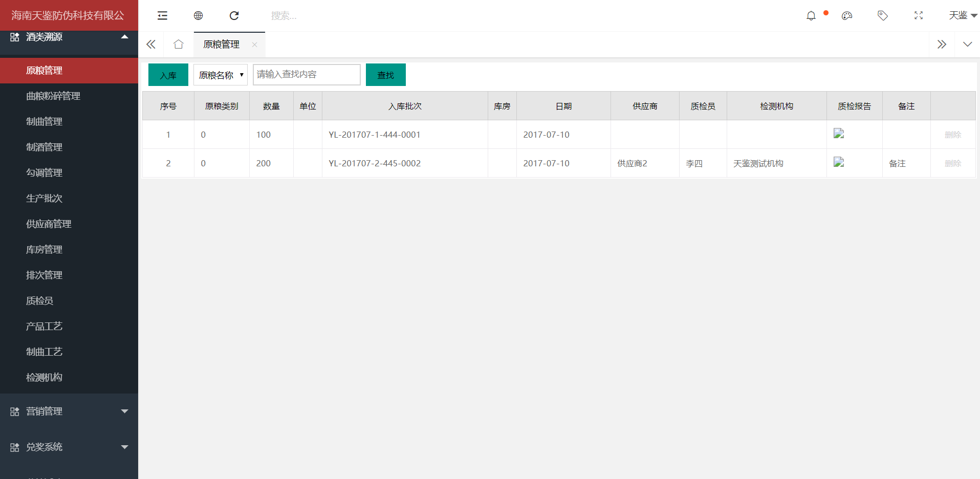The image size is (980, 479).
Task: Toggle fullscreen mode icon
Action: click(x=919, y=16)
